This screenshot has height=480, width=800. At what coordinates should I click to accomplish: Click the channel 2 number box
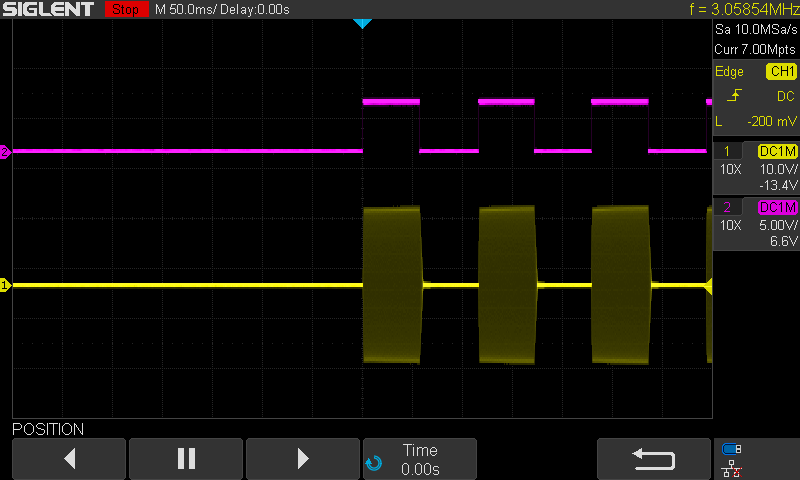point(727,207)
